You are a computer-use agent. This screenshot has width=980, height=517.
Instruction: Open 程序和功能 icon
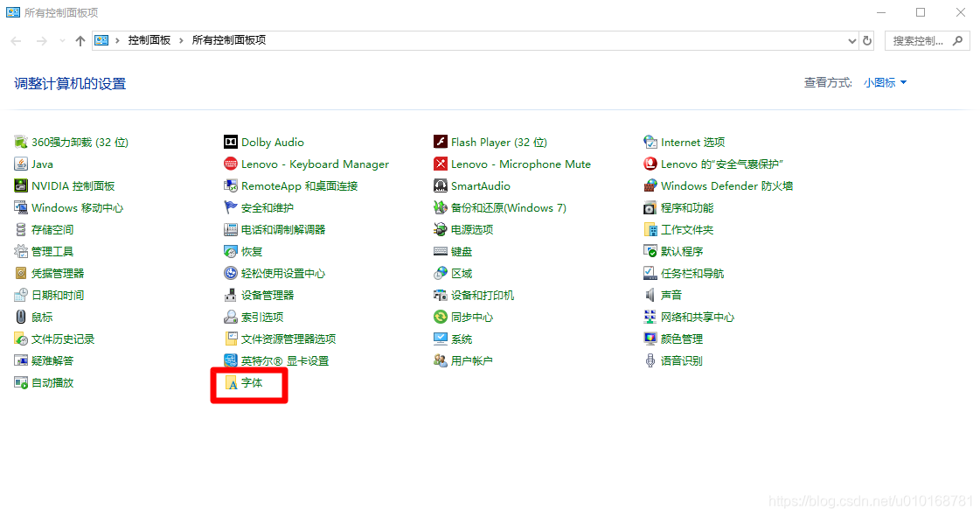(x=650, y=207)
